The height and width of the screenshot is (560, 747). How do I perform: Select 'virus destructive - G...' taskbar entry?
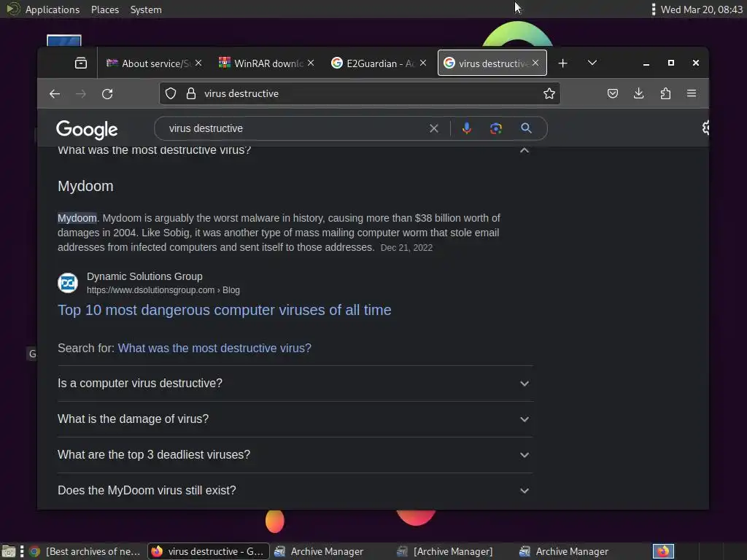208,551
